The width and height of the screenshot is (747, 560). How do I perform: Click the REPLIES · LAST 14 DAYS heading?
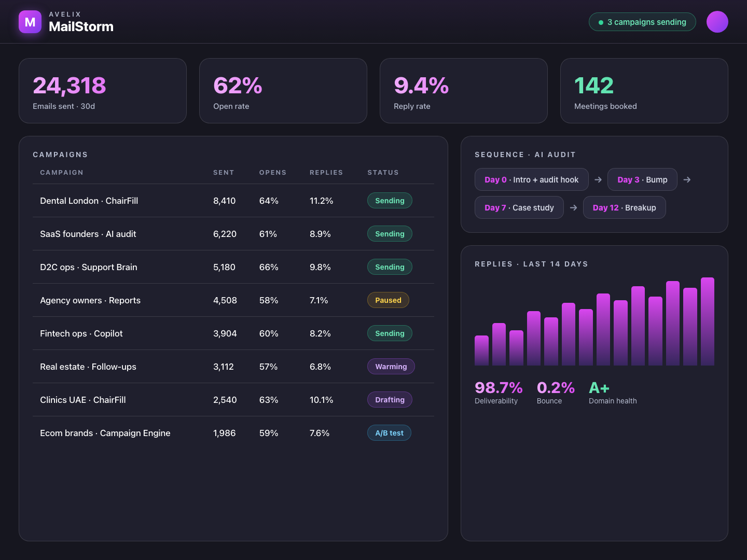[x=532, y=264]
